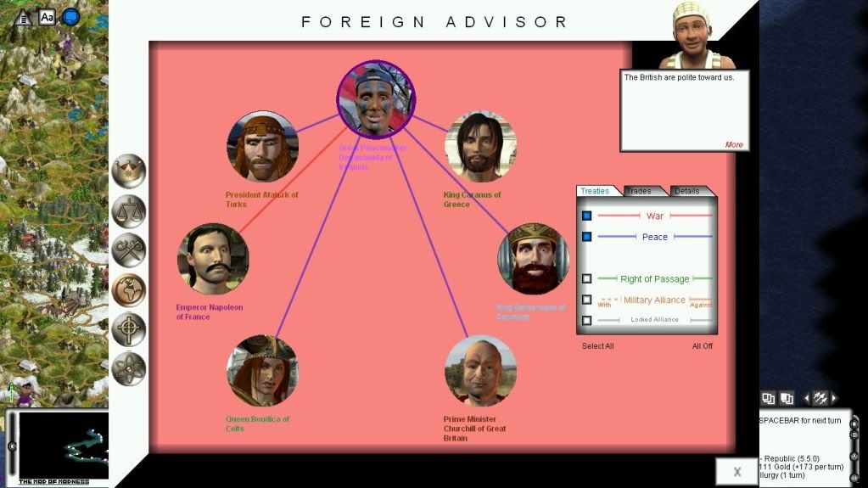Select the Foreign Advisor globe icon
The height and width of the screenshot is (488, 868).
tap(128, 289)
